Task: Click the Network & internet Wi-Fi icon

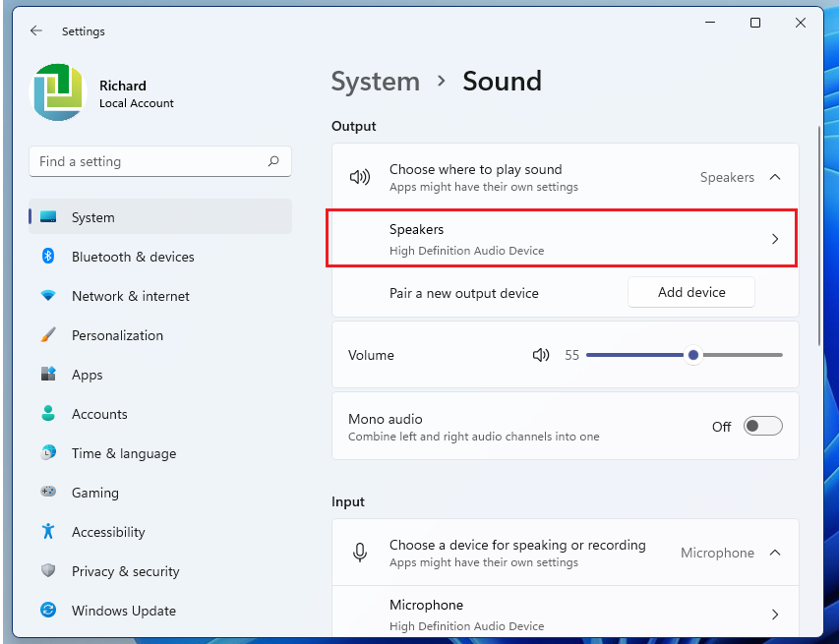Action: coord(48,296)
